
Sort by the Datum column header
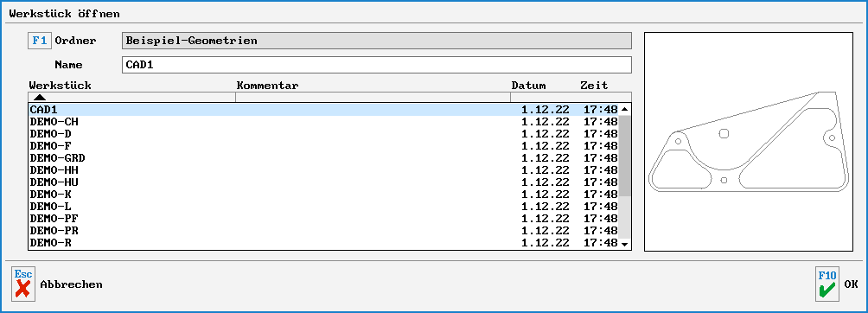[x=528, y=86]
